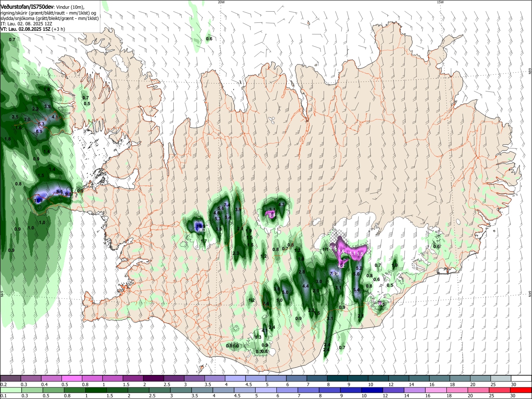
Task: Pick the teal-grey sleet swatch starting at 14
Action: click(x=419, y=379)
